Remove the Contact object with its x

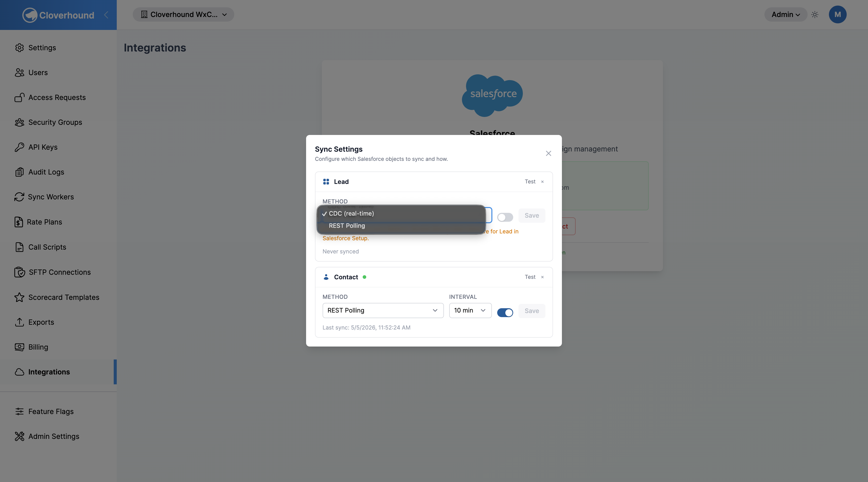543,277
